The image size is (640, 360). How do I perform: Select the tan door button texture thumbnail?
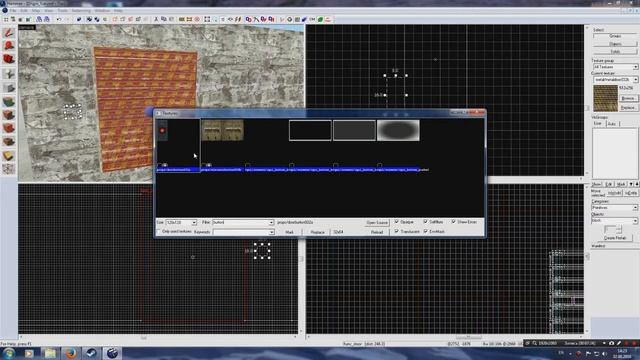coord(222,131)
